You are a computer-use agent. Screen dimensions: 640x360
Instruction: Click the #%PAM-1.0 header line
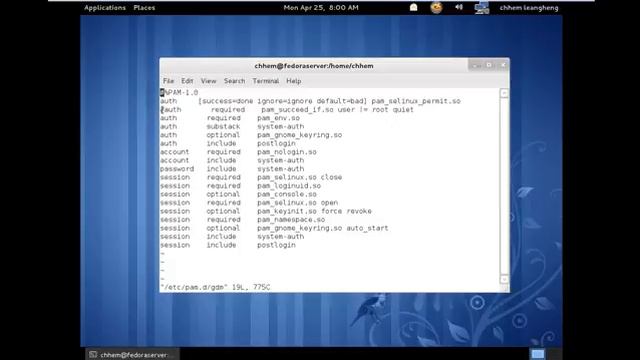[179, 93]
